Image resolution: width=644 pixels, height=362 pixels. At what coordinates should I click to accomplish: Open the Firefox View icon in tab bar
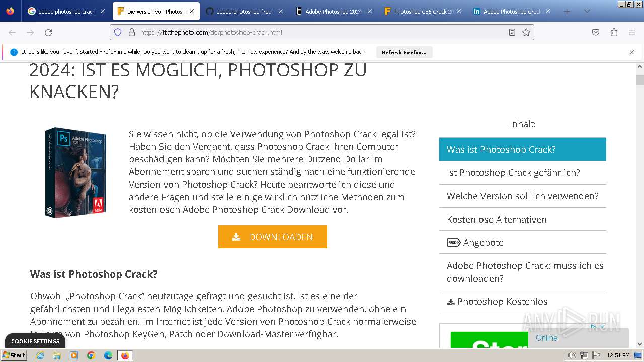point(10,11)
